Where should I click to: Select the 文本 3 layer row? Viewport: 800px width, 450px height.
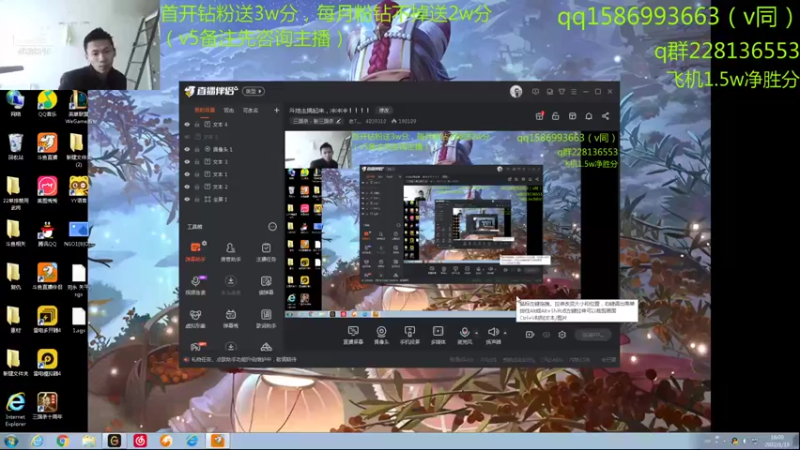point(232,162)
